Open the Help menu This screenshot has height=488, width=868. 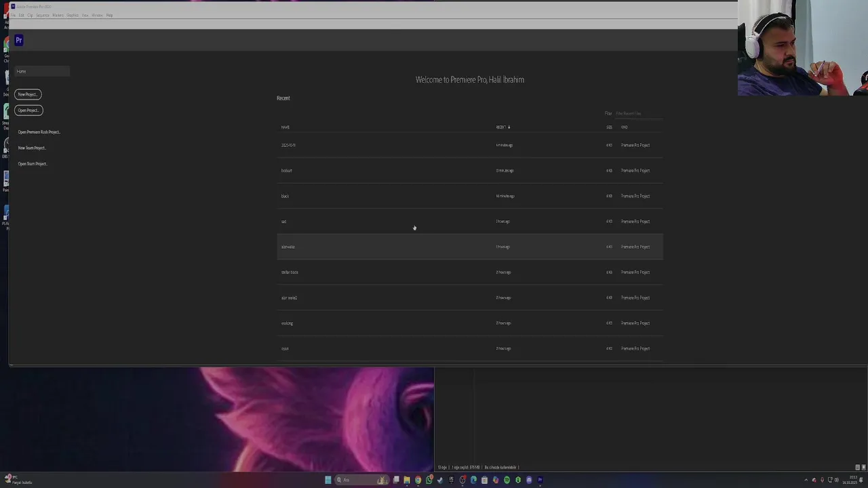109,15
